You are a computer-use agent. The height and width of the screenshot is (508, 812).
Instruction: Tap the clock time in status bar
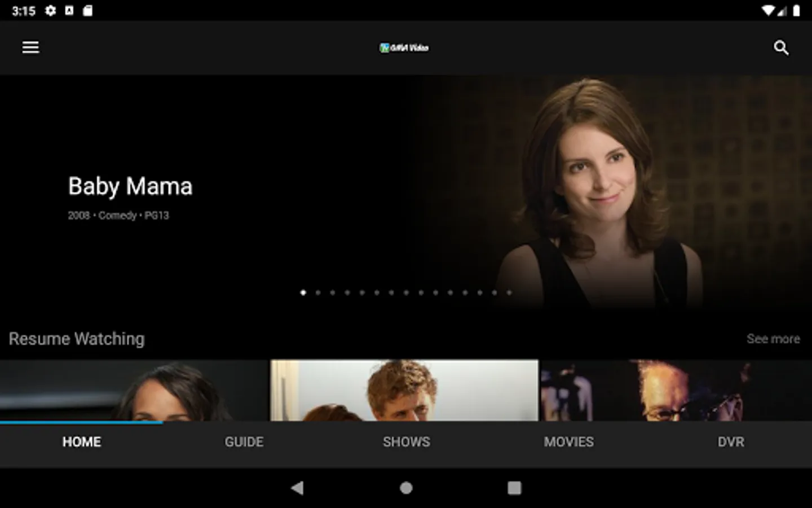pos(24,11)
